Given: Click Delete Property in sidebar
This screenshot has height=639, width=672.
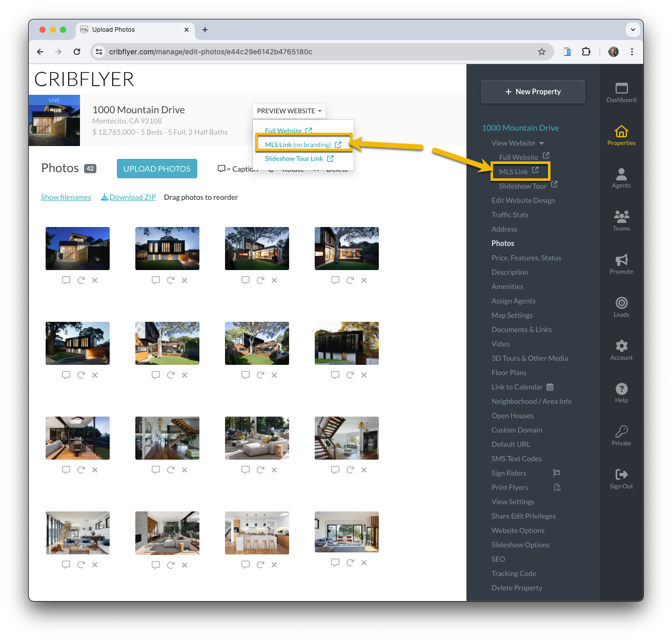Looking at the screenshot, I should (x=517, y=588).
